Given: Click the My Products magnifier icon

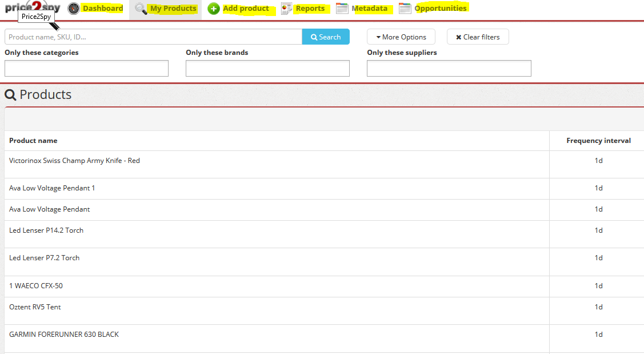Looking at the screenshot, I should coord(141,9).
